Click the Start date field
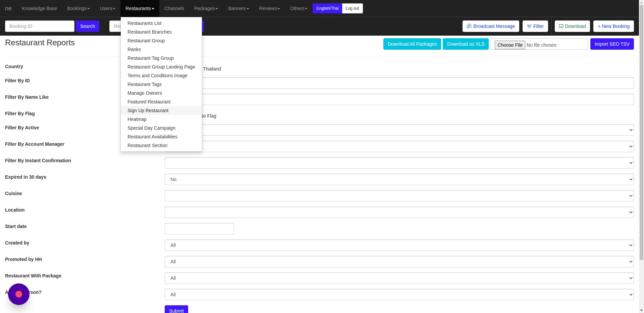Screen dimensions: 644x313 coord(199,229)
